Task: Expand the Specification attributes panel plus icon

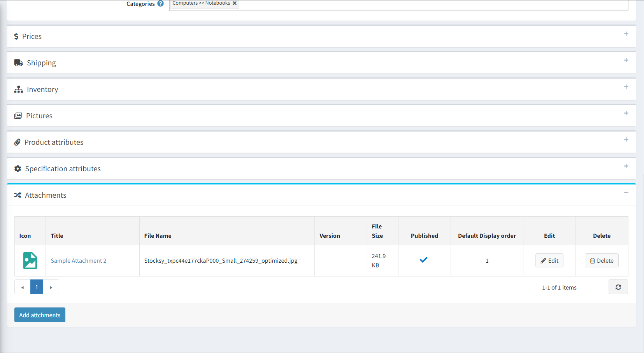Action: click(x=626, y=166)
